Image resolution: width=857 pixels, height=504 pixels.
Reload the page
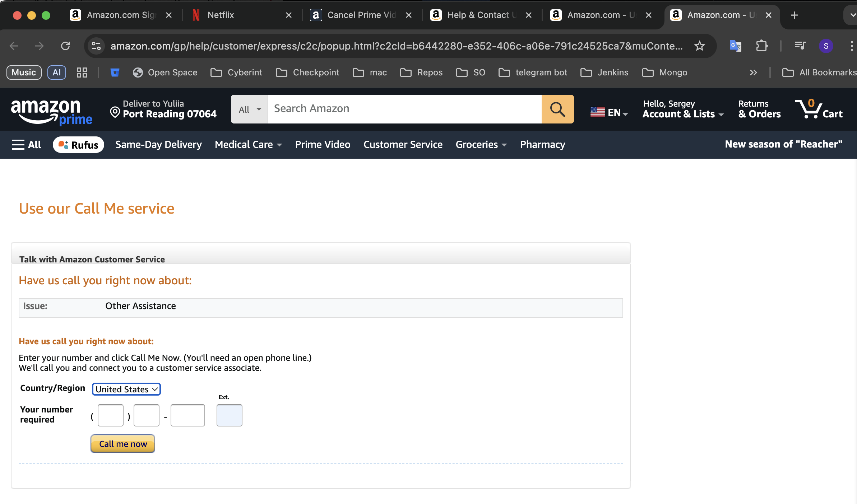pyautogui.click(x=65, y=46)
